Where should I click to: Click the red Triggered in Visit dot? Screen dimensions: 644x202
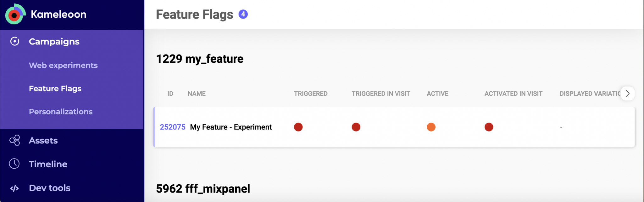(x=356, y=127)
